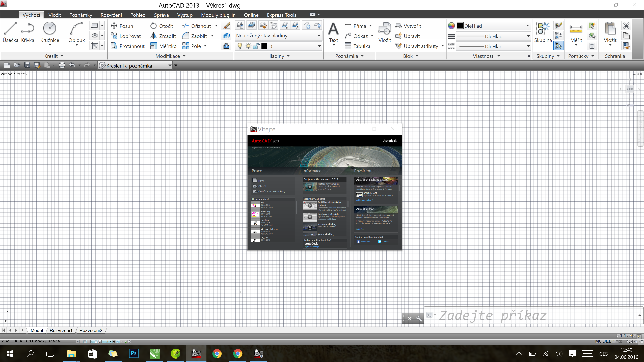Expand the Kreslit panel
This screenshot has height=362, width=644.
[54, 56]
